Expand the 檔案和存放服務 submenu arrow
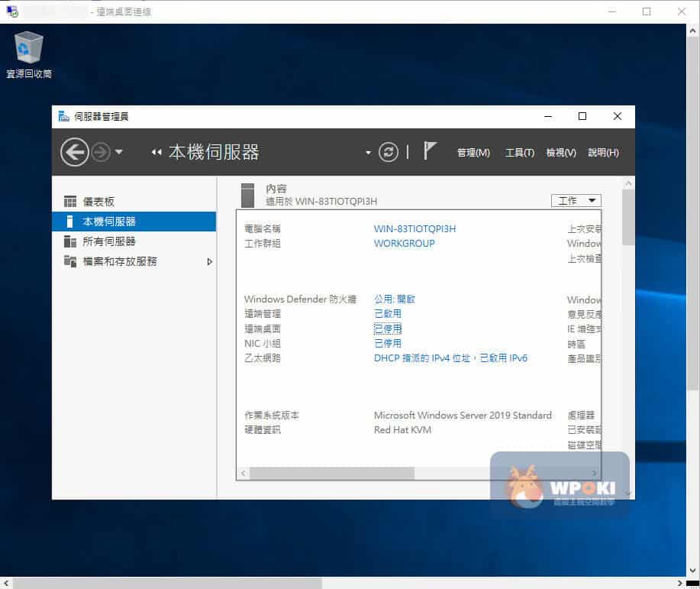This screenshot has height=589, width=700. (x=210, y=261)
